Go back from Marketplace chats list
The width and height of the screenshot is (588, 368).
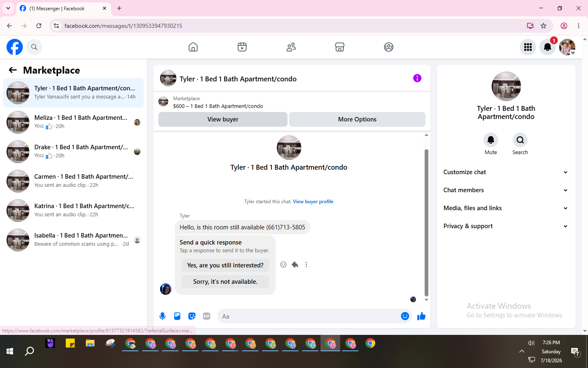point(13,70)
